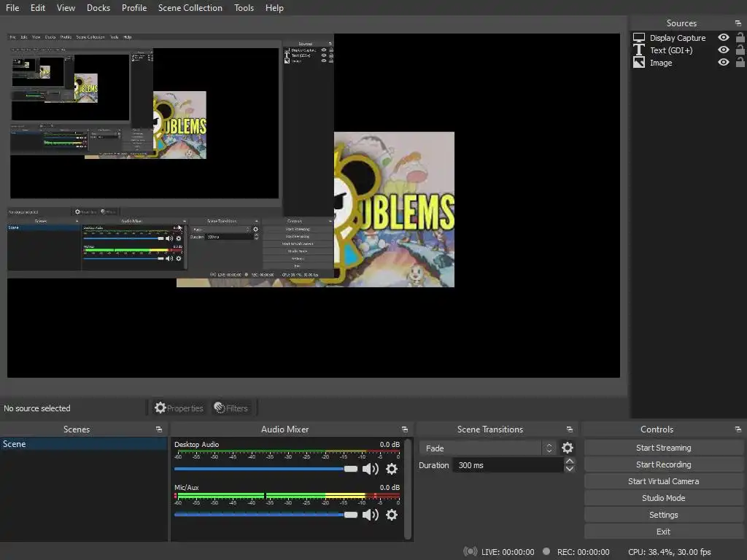
Task: Click the Duration 300 ms field
Action: 508,465
